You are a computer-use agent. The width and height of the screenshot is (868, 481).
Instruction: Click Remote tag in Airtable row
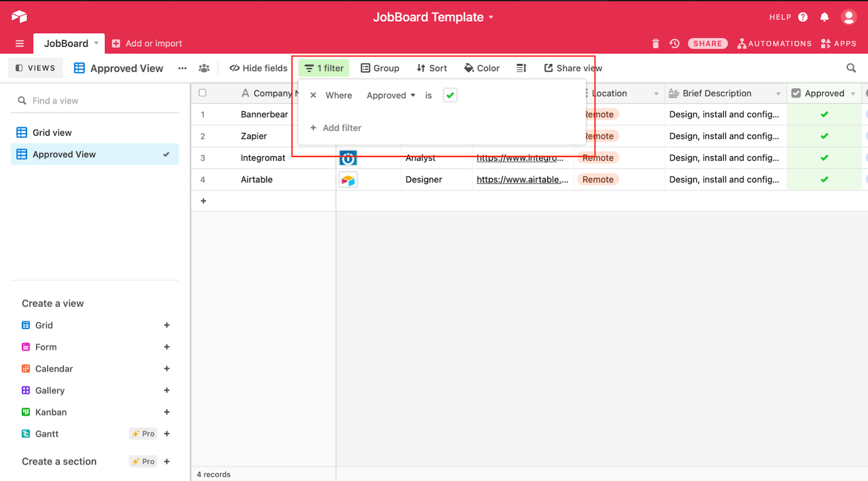click(598, 179)
